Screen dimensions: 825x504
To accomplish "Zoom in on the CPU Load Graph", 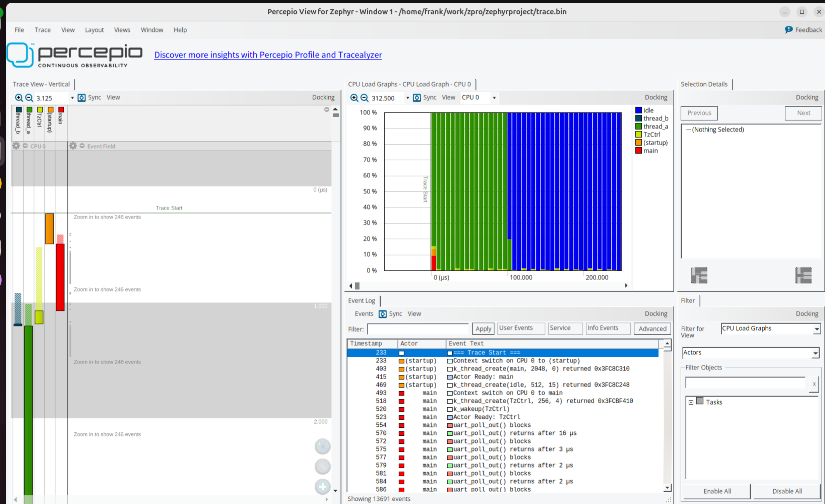I will (x=354, y=98).
